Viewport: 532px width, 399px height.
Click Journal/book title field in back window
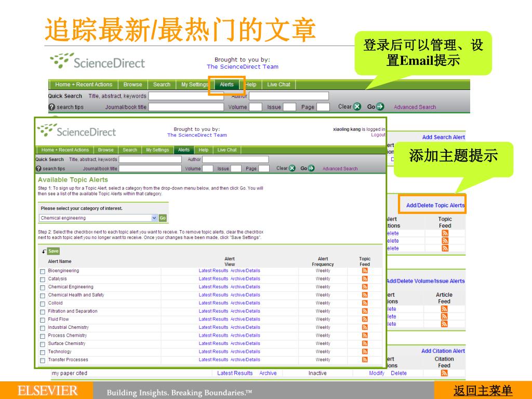187,107
